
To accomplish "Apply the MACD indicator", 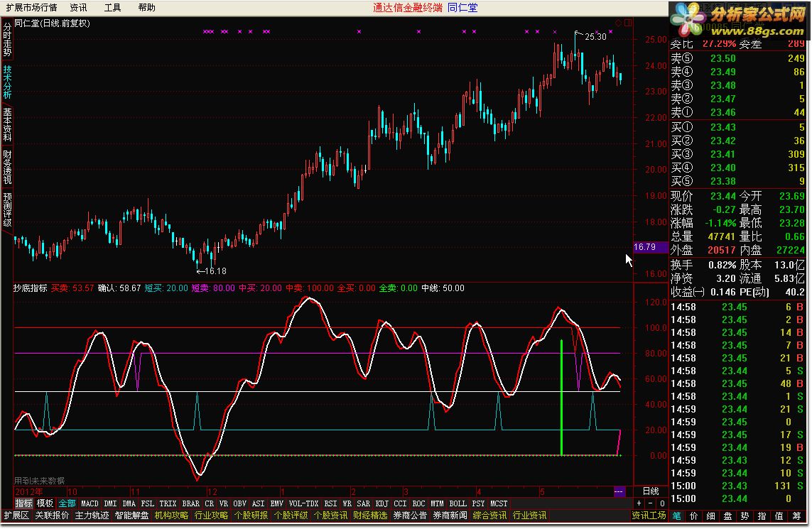I will pos(90,503).
